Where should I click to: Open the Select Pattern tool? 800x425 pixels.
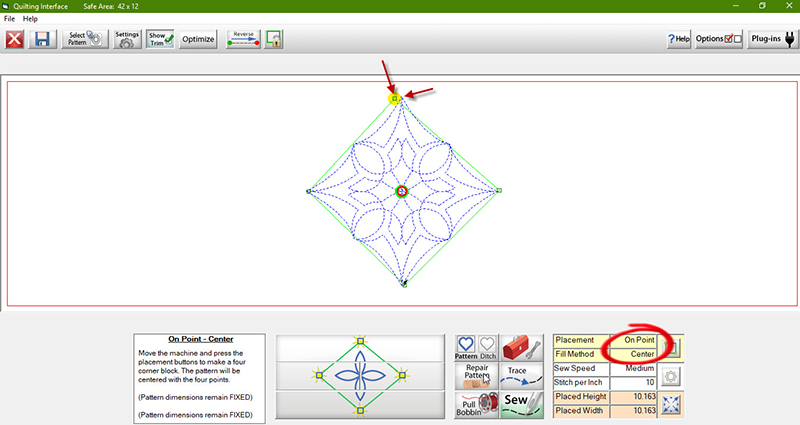click(82, 39)
